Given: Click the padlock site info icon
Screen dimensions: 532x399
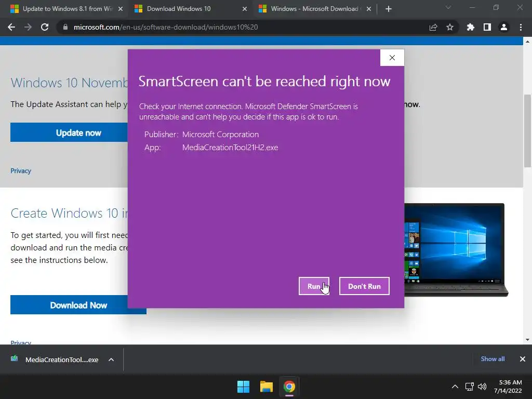Looking at the screenshot, I should click(x=65, y=27).
